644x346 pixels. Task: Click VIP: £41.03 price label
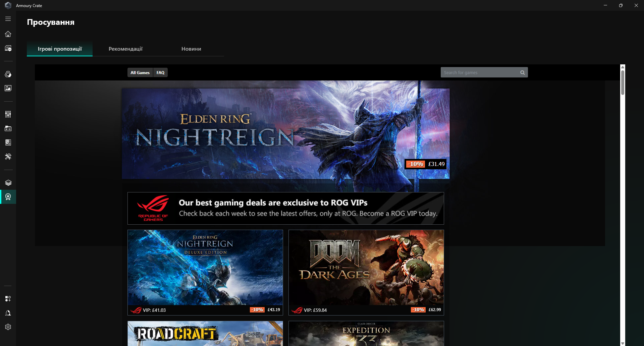click(x=154, y=310)
